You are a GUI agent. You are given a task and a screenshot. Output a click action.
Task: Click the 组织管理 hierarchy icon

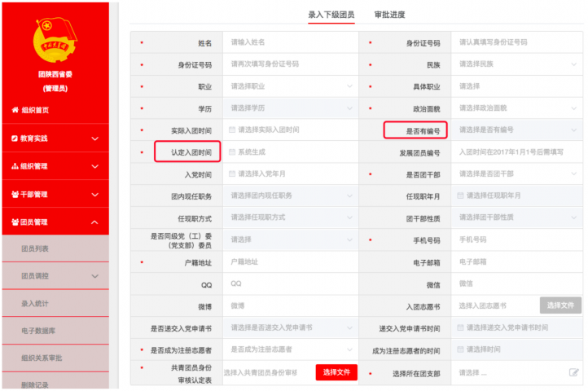15,166
